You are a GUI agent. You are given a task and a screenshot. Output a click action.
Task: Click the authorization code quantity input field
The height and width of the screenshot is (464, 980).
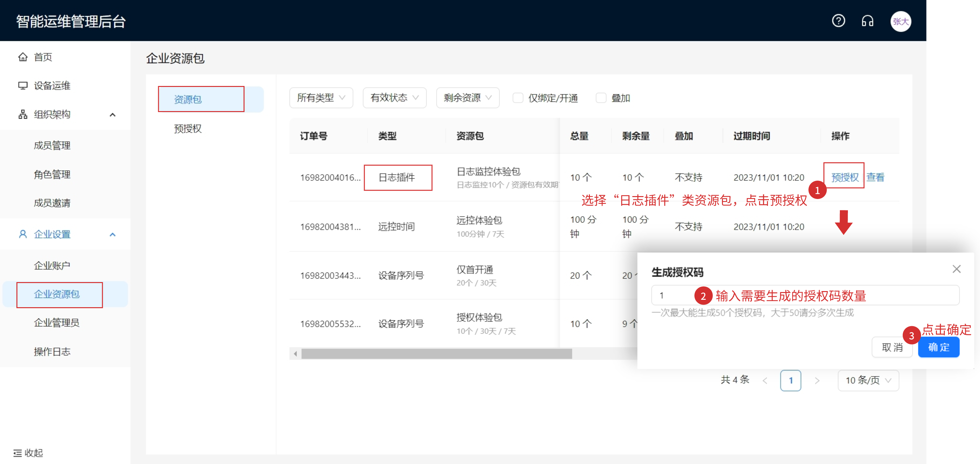click(805, 295)
